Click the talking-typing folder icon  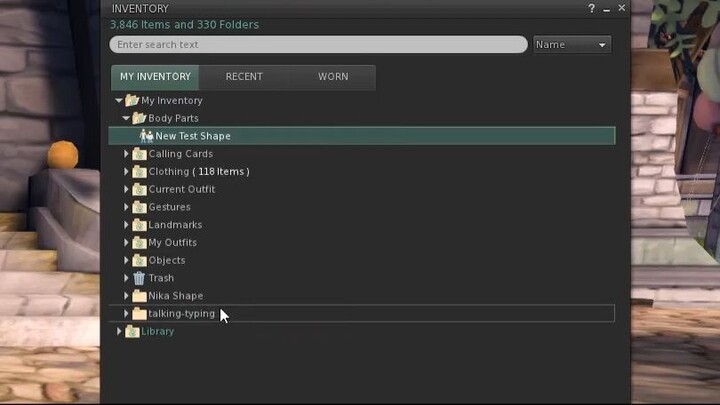point(139,314)
